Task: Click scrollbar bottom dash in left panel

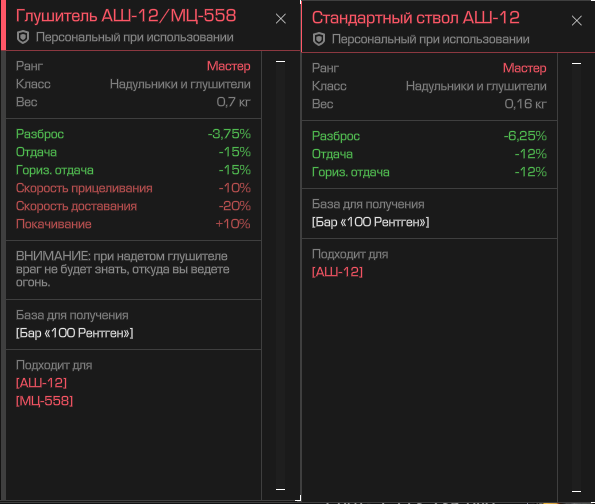Action: click(280, 489)
